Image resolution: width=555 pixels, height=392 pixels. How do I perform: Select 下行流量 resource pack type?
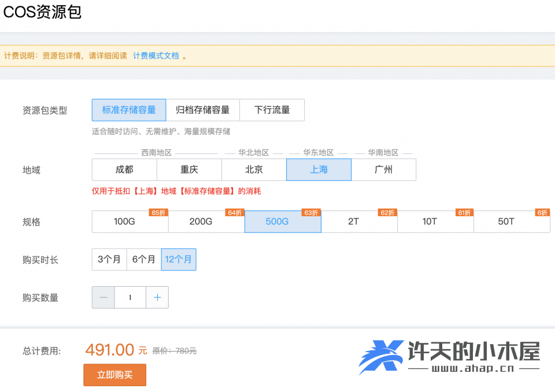272,110
